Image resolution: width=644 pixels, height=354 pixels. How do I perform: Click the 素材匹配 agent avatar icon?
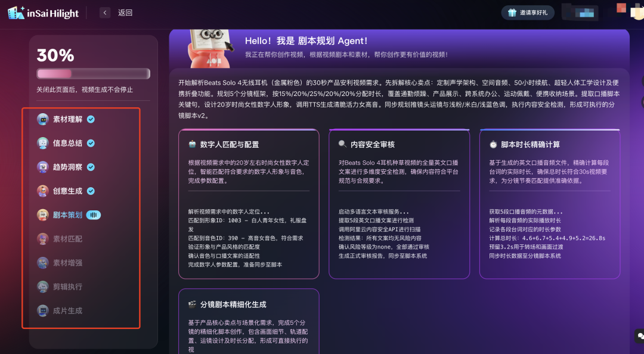(42, 239)
